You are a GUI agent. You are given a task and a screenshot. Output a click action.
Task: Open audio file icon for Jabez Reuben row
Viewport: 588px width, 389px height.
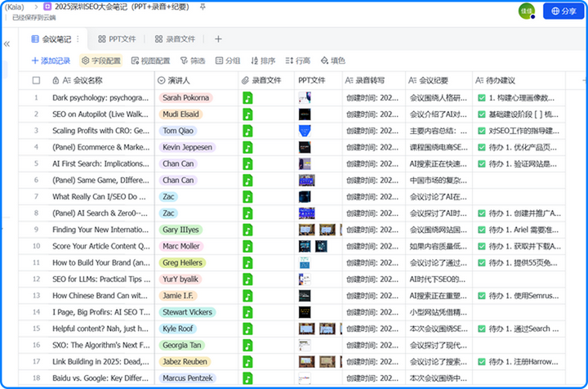247,362
